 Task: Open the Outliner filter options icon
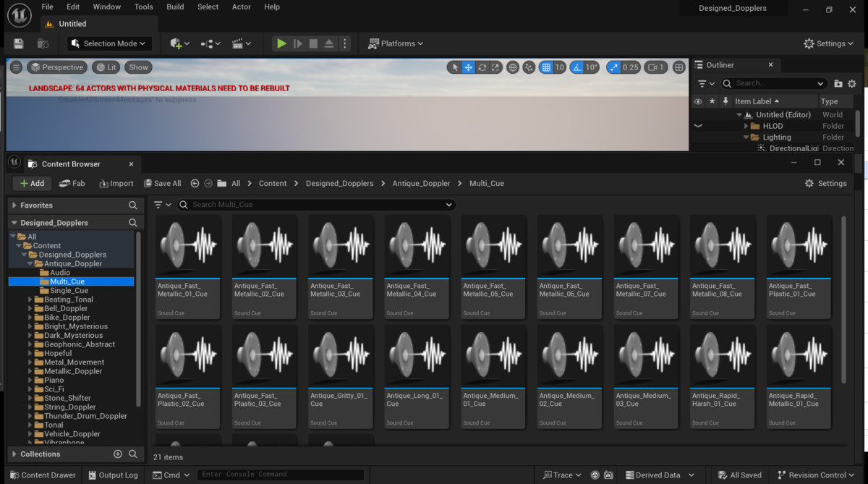pyautogui.click(x=705, y=83)
